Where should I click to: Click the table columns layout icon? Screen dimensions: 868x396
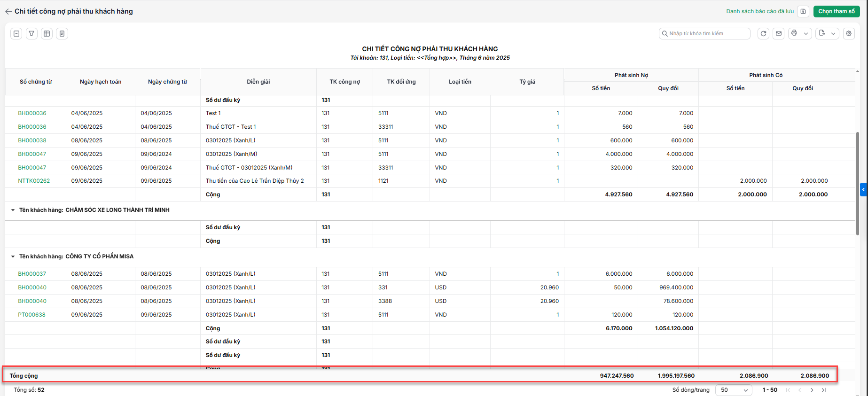47,33
